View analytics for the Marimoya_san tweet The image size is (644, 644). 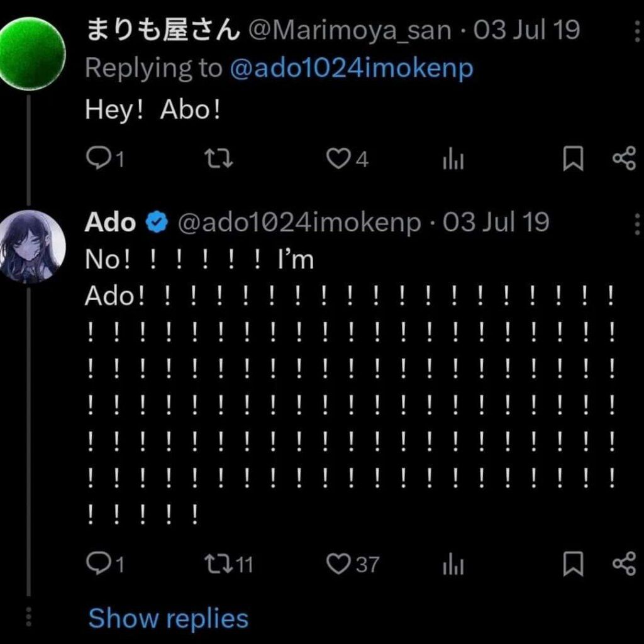(453, 158)
